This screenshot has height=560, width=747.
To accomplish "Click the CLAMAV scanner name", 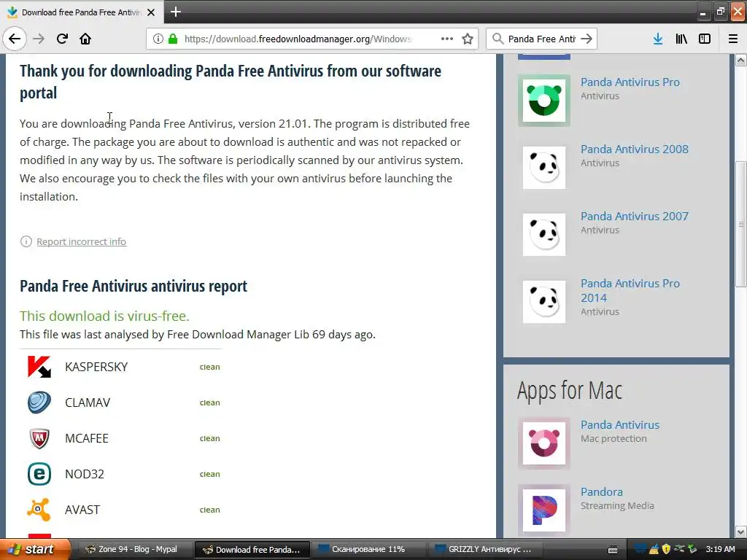I will (88, 402).
